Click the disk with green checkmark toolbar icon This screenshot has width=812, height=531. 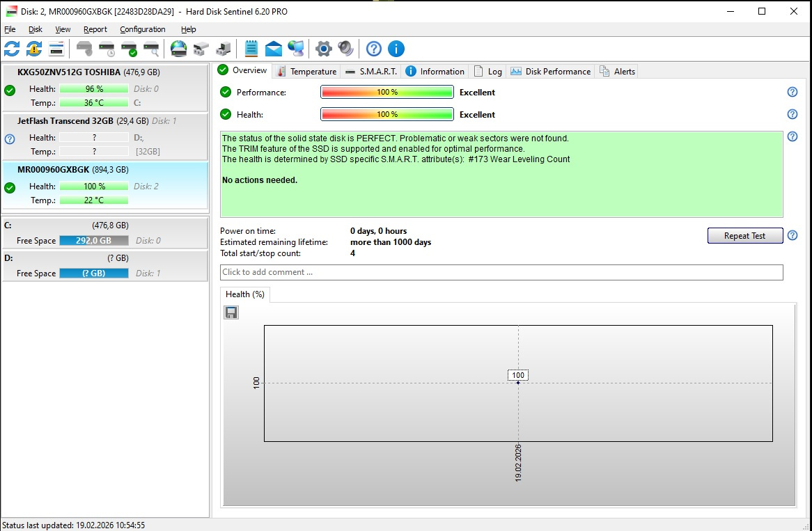click(129, 49)
